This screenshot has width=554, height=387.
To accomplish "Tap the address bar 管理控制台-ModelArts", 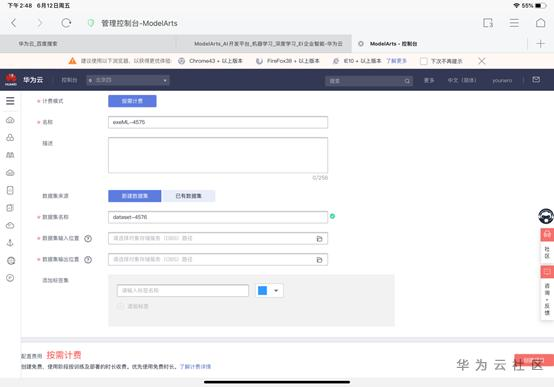I will (139, 23).
